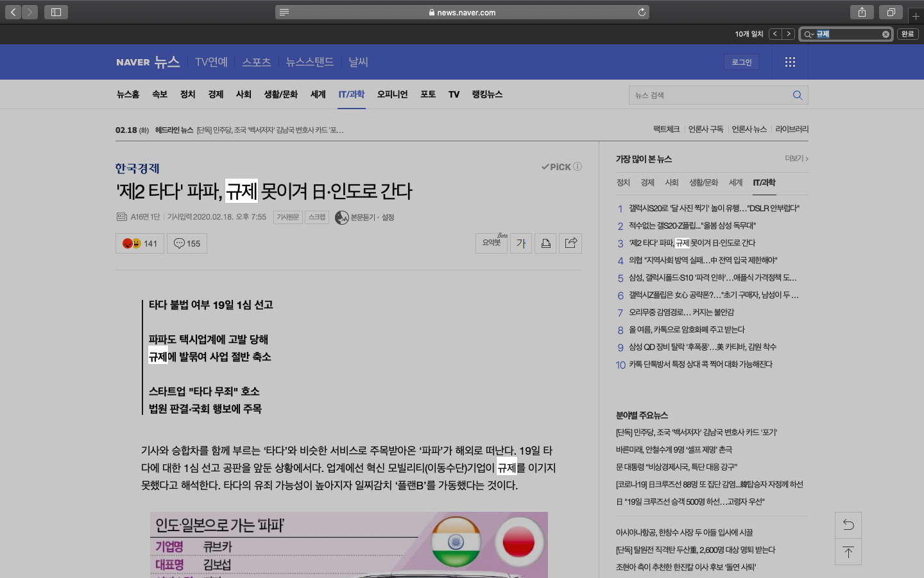Open the 날씨 section
The image size is (924, 578).
[358, 62]
